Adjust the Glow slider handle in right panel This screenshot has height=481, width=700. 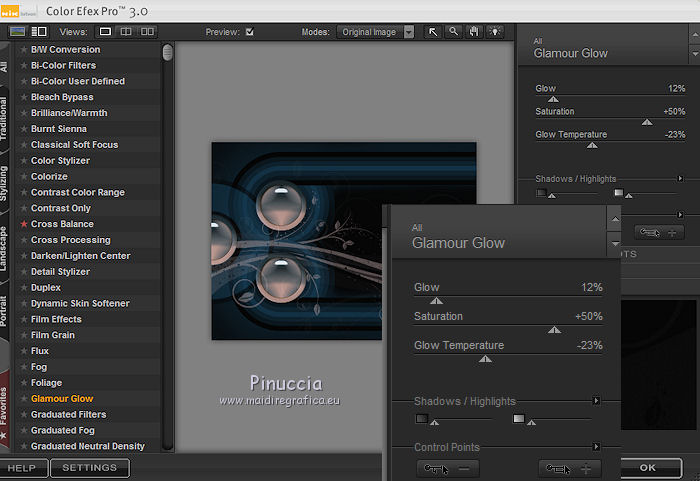click(x=553, y=99)
